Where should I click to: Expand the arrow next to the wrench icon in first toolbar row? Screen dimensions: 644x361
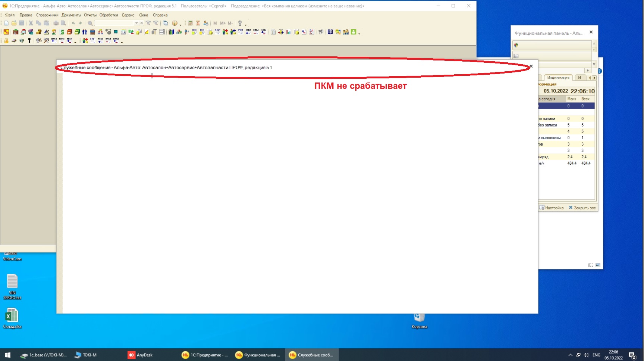coord(246,24)
